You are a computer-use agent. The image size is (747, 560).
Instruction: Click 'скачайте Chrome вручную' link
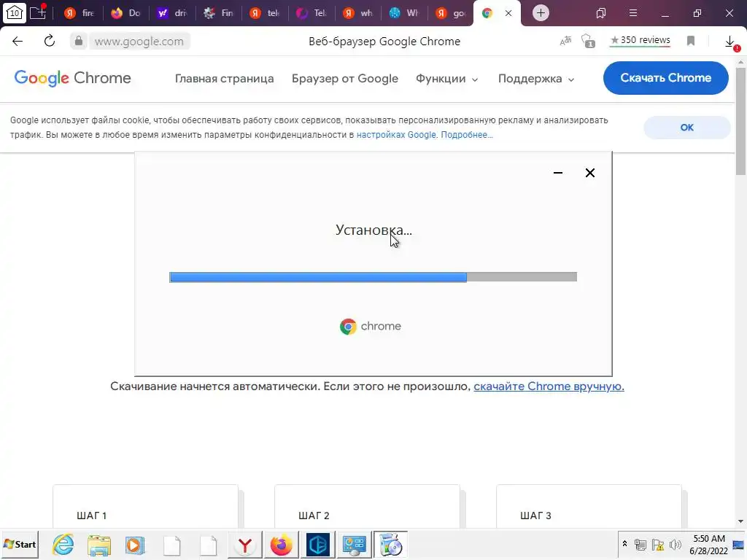(549, 386)
